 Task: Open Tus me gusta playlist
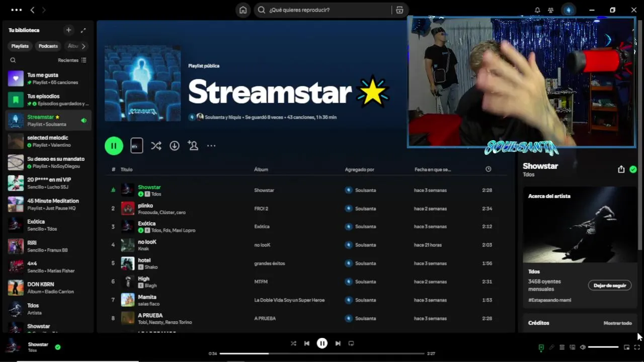48,78
